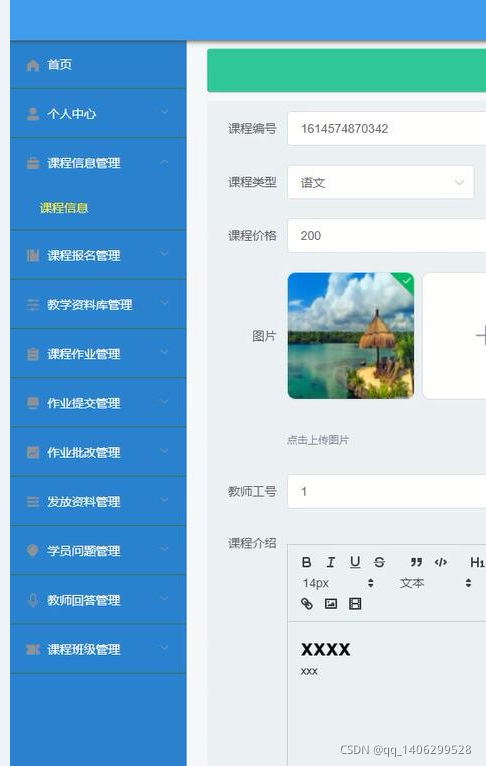
Task: Open the 文本 paragraph style dropdown
Action: [x=435, y=583]
